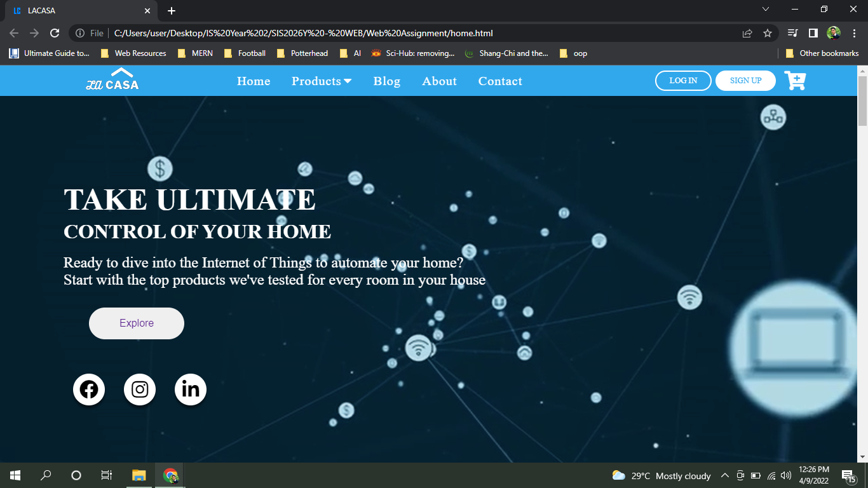
Task: Select the Blog menu item
Action: coord(387,81)
